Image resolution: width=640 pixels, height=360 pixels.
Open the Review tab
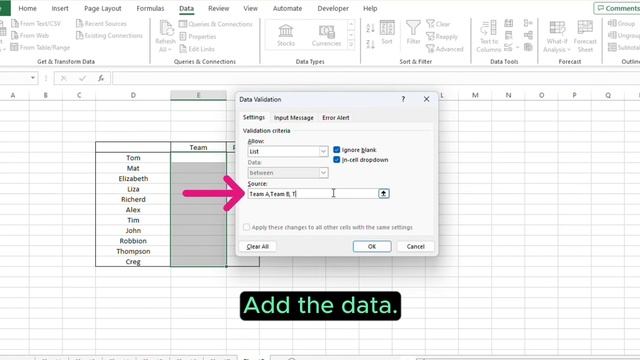[218, 8]
